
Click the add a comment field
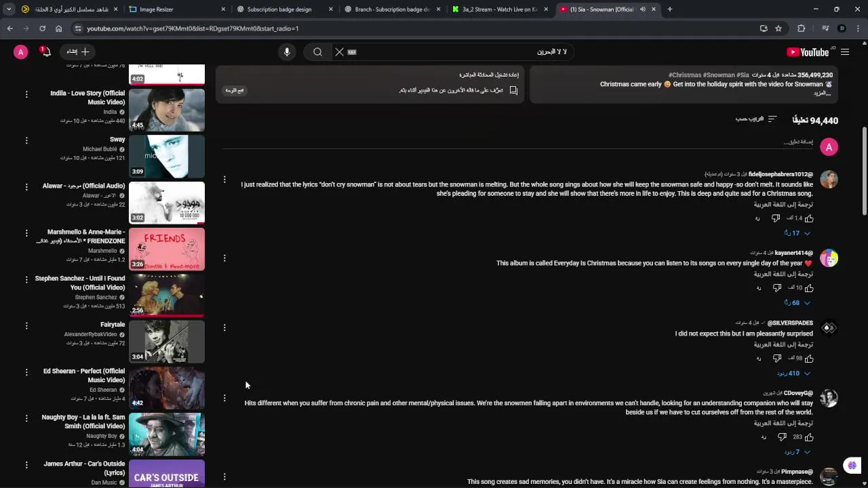coord(519,142)
